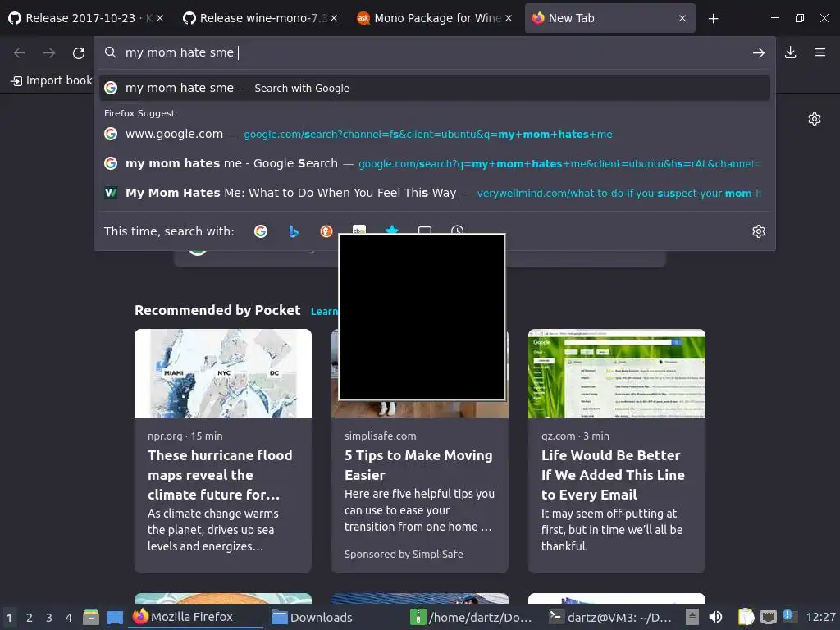Click the volume icon in the system tray
This screenshot has width=840, height=630.
point(715,617)
